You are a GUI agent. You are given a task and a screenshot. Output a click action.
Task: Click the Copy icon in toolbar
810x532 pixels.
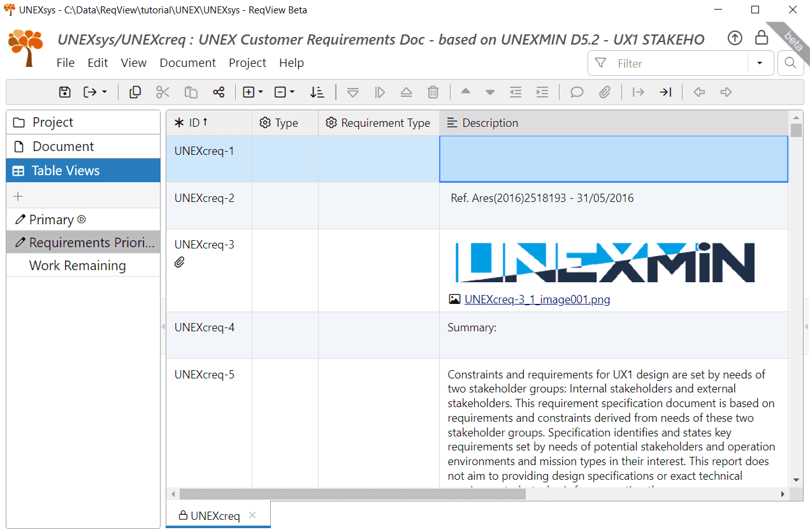pos(135,92)
